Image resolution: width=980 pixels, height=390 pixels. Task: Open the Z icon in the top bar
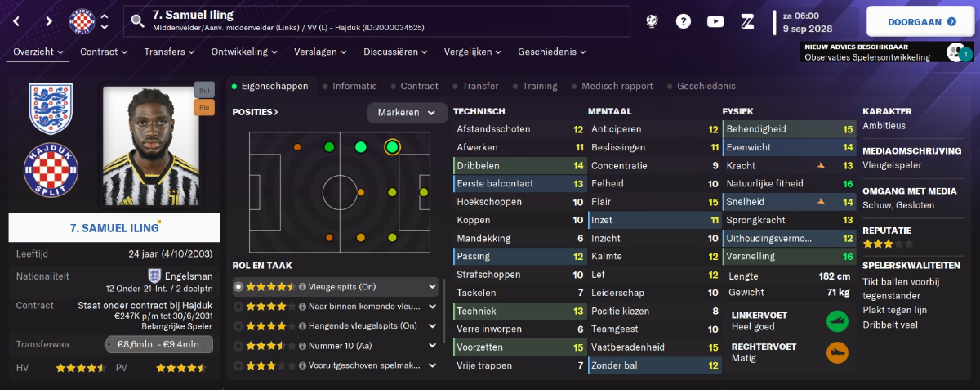746,21
